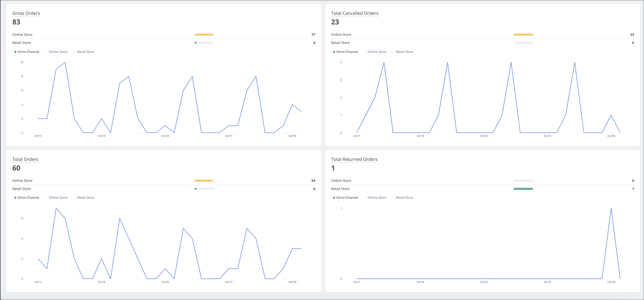Click the Gross Orders title
The width and height of the screenshot is (644, 300).
pos(26,13)
